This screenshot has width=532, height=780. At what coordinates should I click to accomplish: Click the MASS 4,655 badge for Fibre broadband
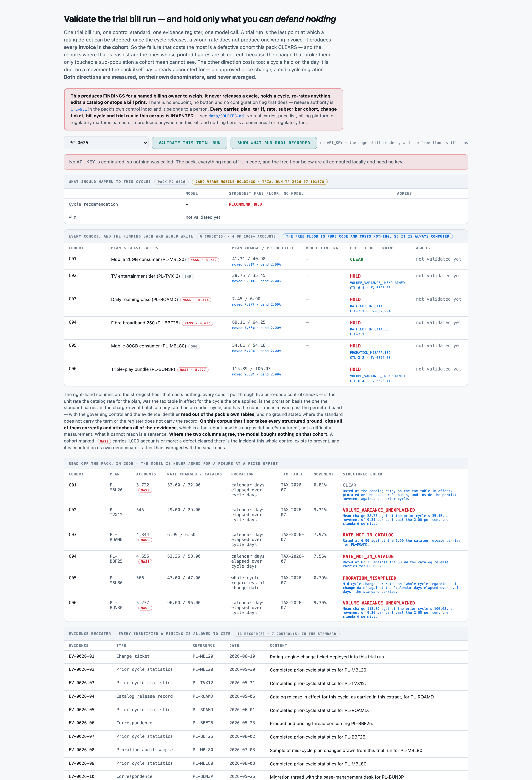[198, 324]
